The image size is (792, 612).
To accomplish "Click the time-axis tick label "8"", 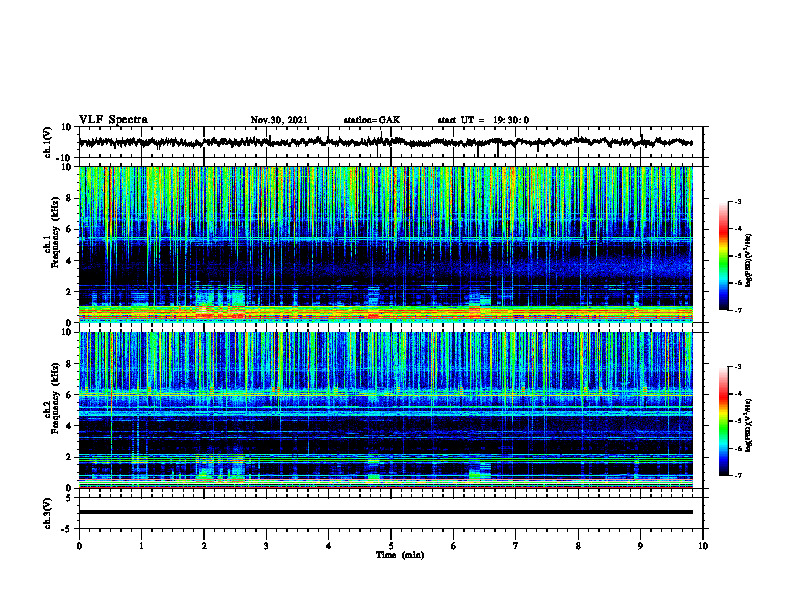I will coord(578,546).
